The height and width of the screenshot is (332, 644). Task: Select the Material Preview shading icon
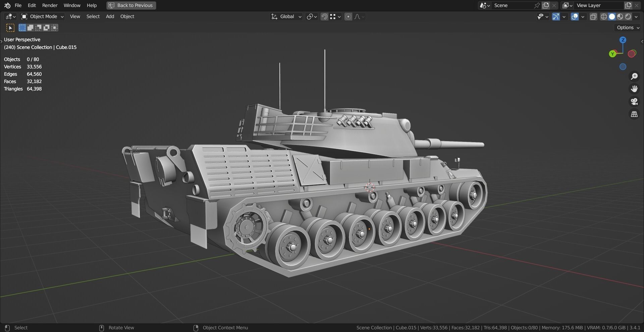[619, 16]
